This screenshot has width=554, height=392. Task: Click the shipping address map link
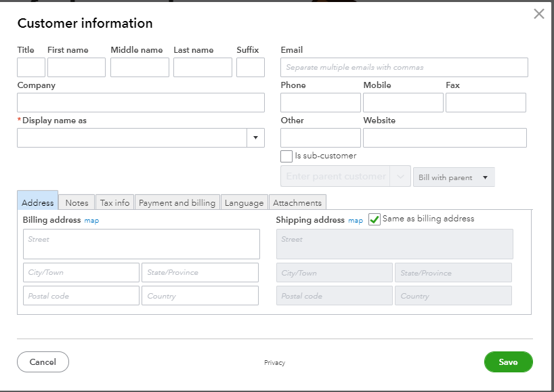[356, 221]
